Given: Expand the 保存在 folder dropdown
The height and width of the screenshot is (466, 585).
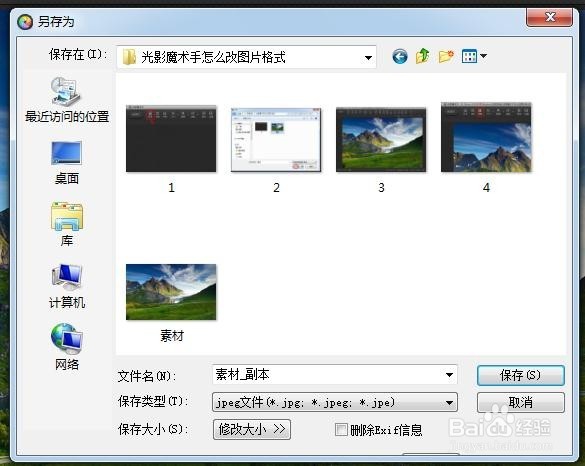Looking at the screenshot, I should coord(368,57).
